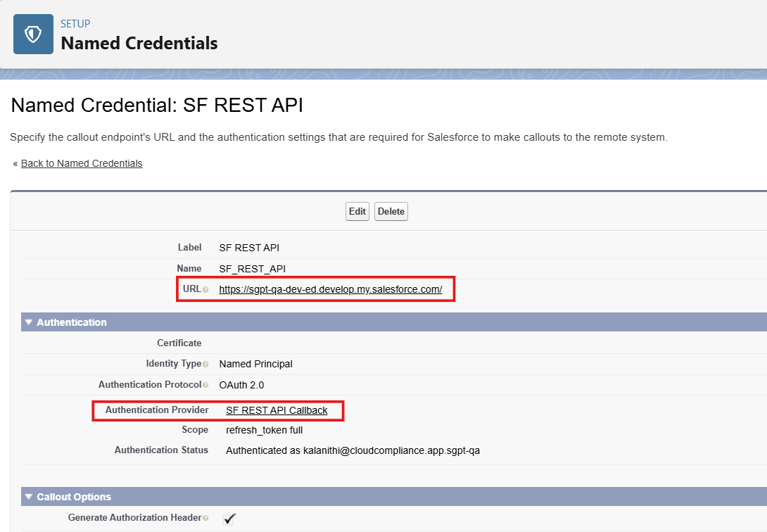Image resolution: width=767 pixels, height=532 pixels.
Task: Click the SETUP label above page title
Action: pyautogui.click(x=75, y=24)
